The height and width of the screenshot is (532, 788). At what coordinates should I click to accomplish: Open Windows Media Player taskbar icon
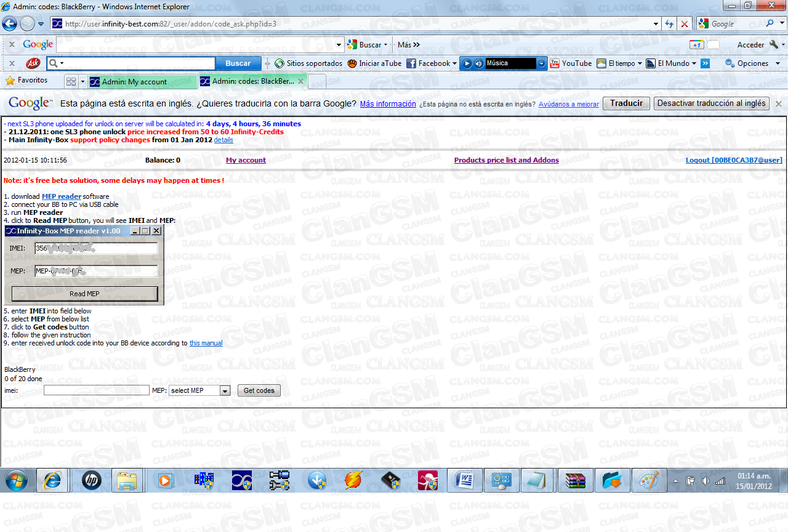pos(165,480)
